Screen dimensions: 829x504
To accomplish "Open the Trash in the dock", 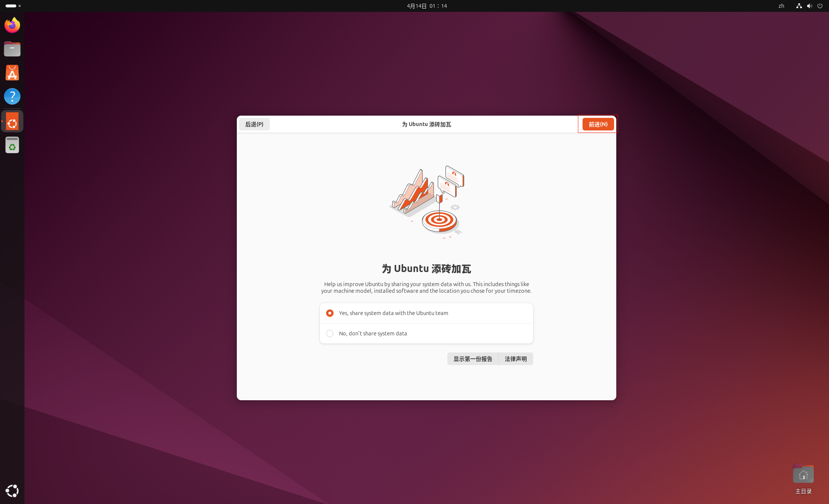I will (x=12, y=145).
